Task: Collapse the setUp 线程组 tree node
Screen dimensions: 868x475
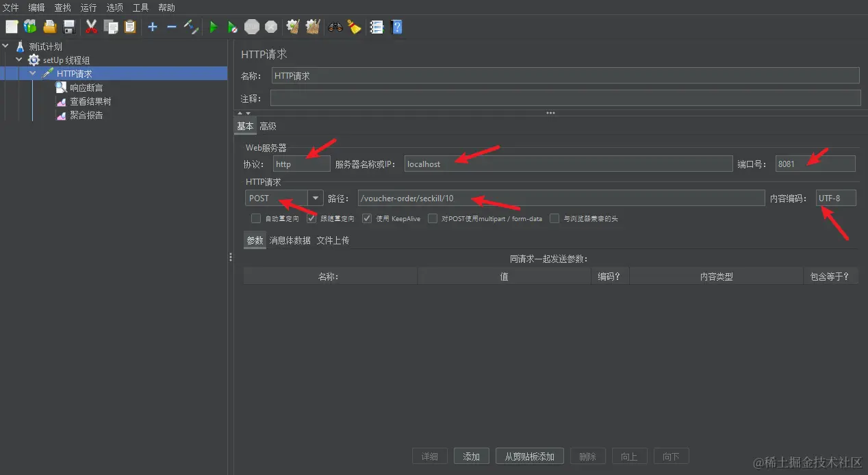Action: tap(19, 60)
